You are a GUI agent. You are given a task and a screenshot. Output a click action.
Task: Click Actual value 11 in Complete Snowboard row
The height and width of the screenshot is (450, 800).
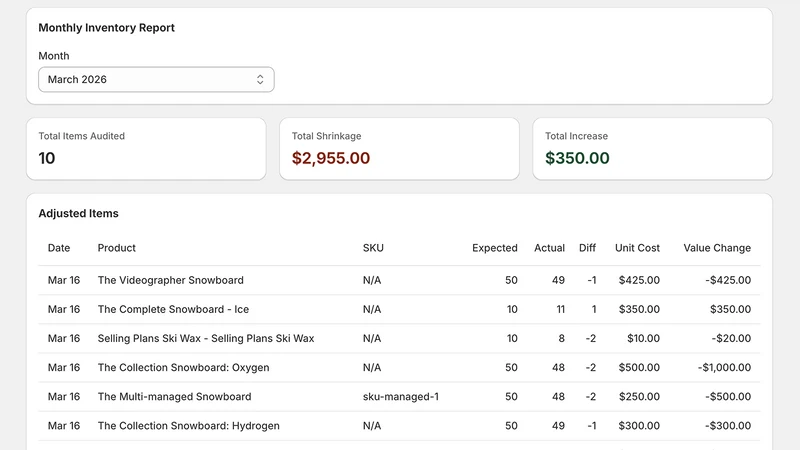[x=560, y=309]
